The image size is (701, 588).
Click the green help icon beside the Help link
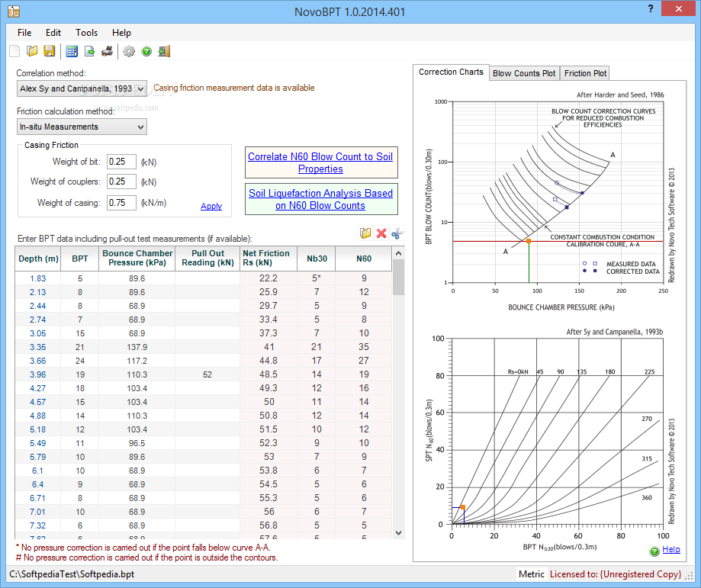654,551
